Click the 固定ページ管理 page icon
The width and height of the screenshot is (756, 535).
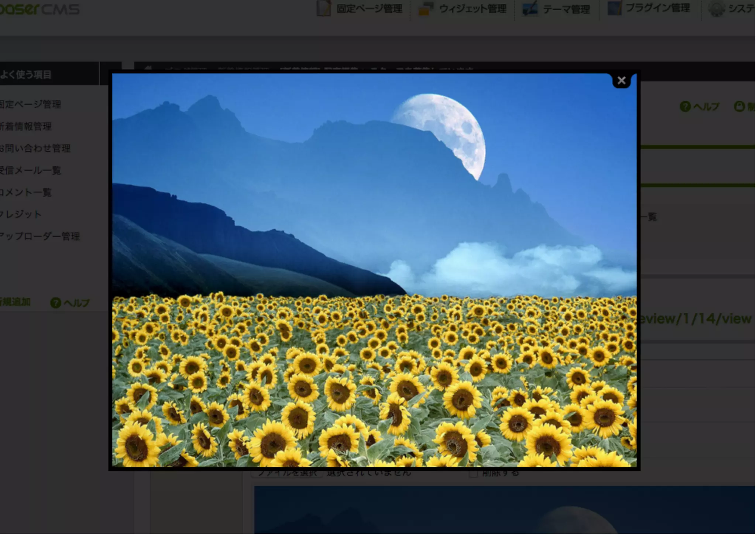[324, 8]
